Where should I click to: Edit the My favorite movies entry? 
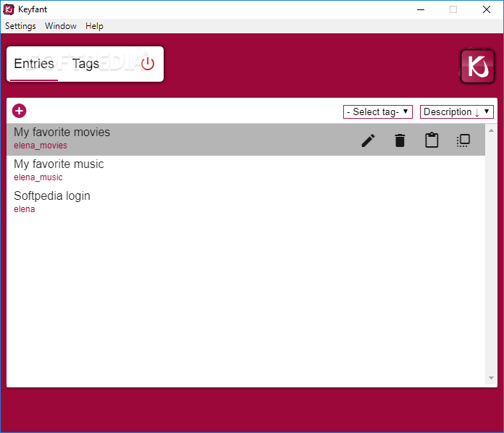(368, 140)
